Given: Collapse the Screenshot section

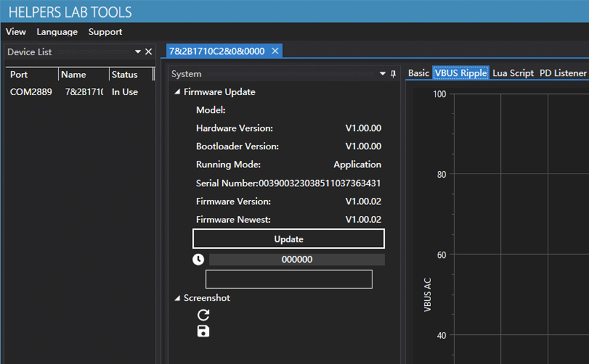Looking at the screenshot, I should click(177, 298).
